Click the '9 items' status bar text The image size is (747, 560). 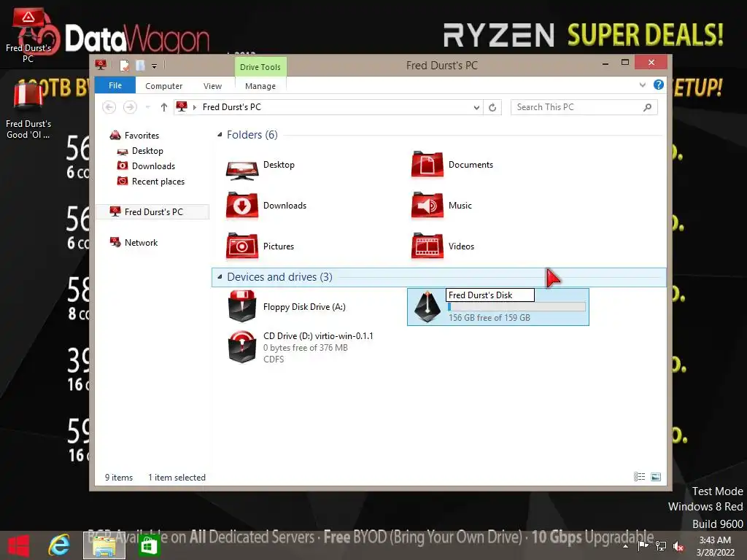[119, 478]
